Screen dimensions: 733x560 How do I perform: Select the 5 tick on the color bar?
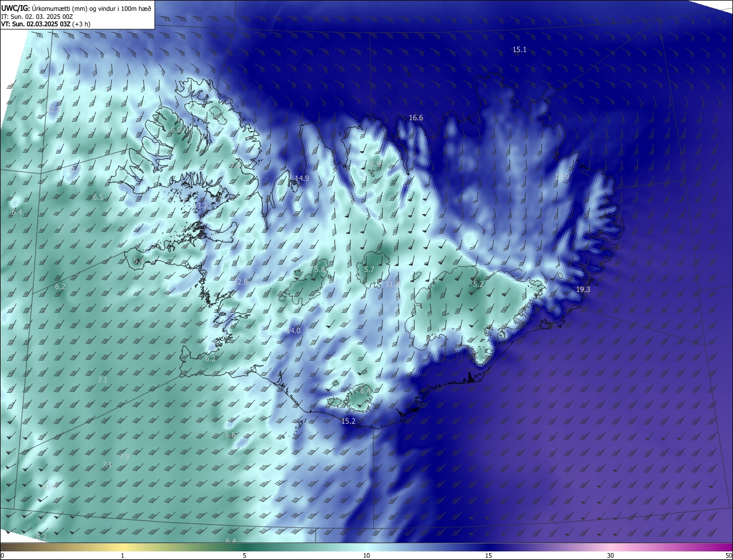click(245, 555)
